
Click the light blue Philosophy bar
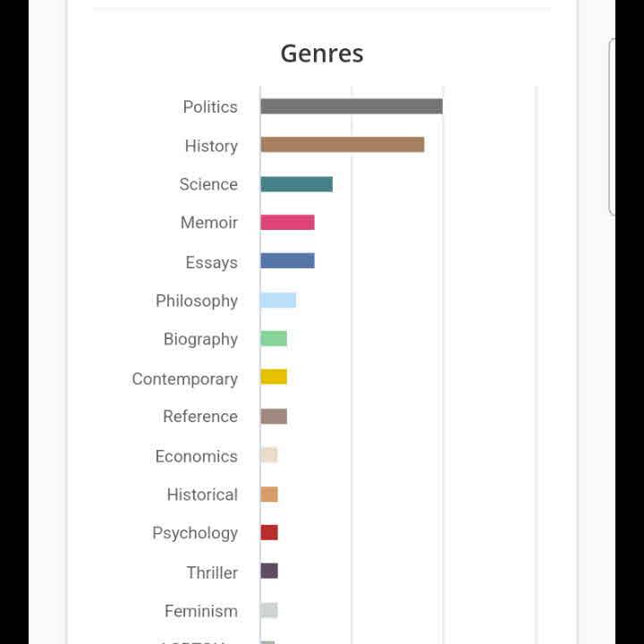pyautogui.click(x=278, y=301)
